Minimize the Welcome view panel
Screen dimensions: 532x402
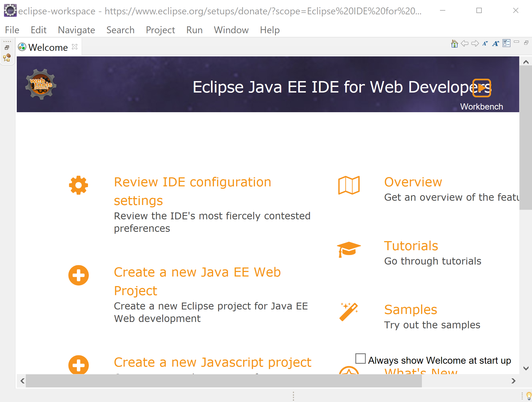pyautogui.click(x=517, y=42)
